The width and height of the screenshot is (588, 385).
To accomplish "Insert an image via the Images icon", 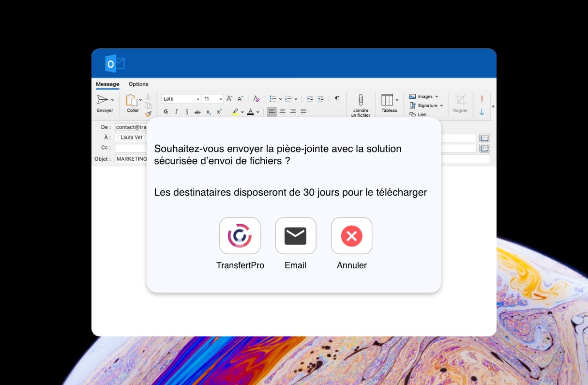I will (x=412, y=96).
